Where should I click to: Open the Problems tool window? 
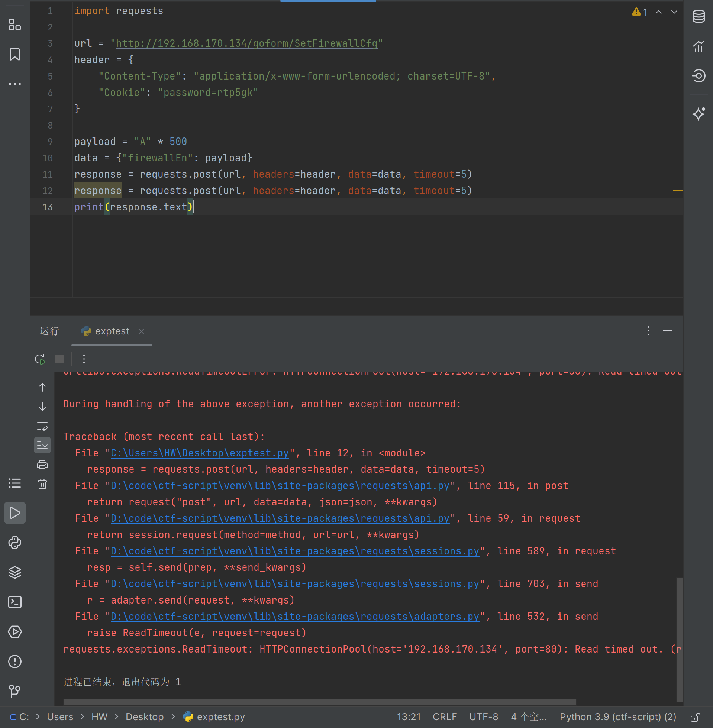coord(14,661)
